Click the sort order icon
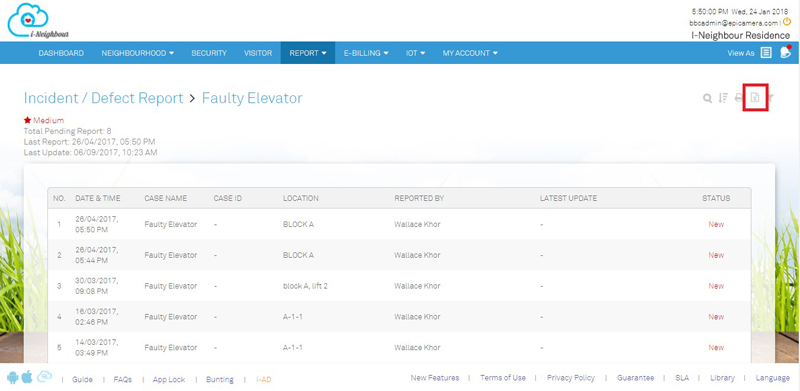 (x=722, y=98)
